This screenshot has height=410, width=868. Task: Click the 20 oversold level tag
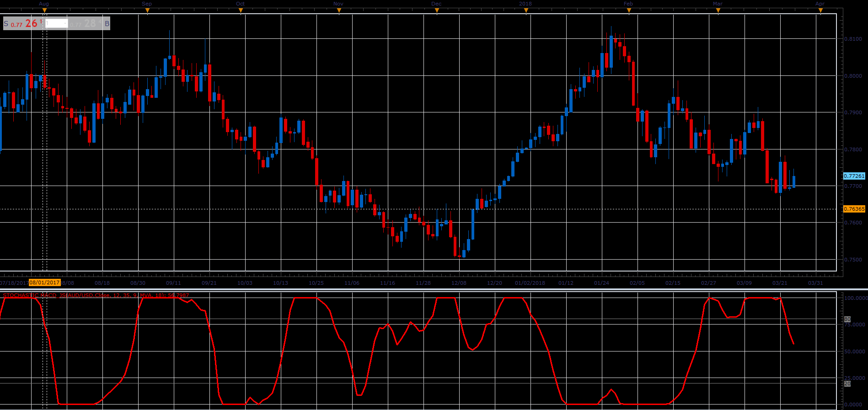[x=847, y=383]
